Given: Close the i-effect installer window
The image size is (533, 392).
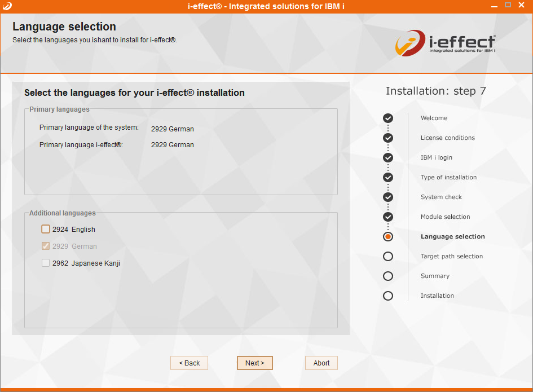Looking at the screenshot, I should tap(522, 5).
